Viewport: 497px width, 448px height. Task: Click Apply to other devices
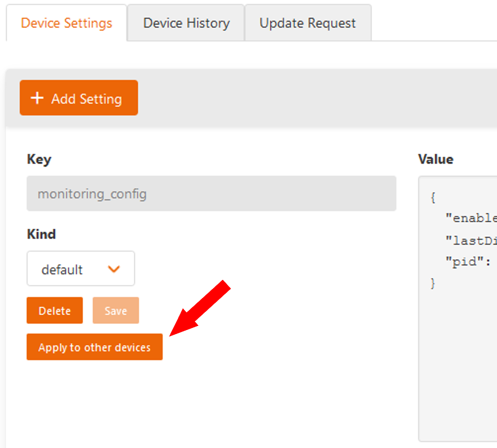(x=94, y=347)
